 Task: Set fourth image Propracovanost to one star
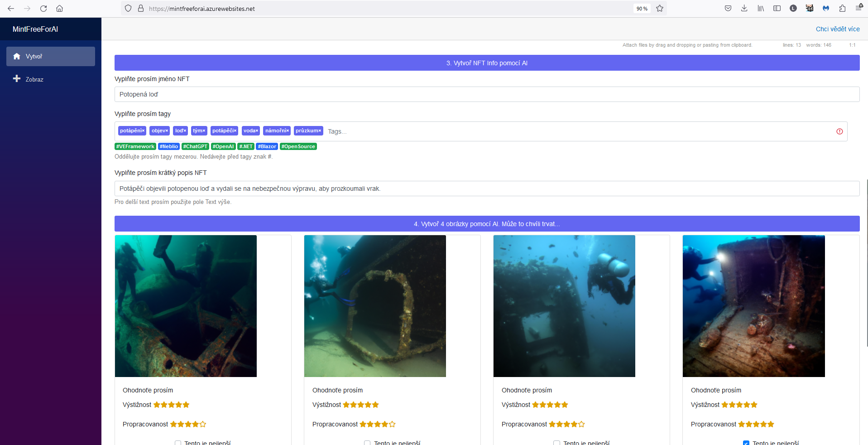click(742, 424)
